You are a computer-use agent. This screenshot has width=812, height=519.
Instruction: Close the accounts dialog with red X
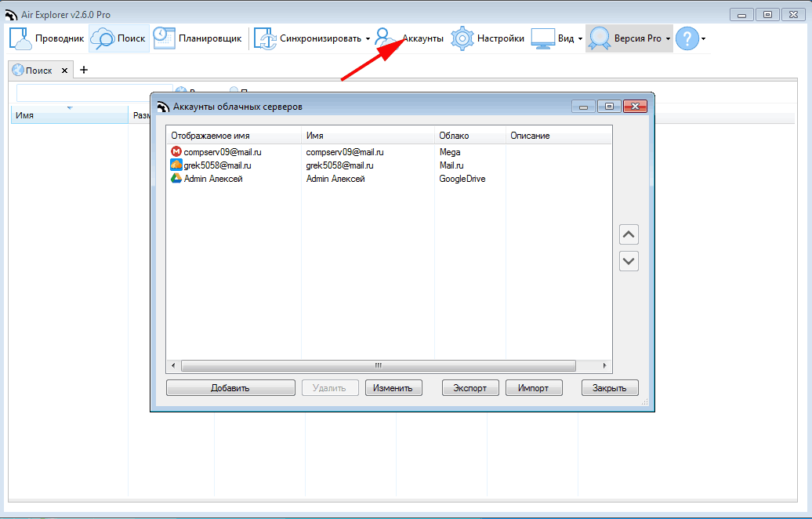tap(636, 106)
